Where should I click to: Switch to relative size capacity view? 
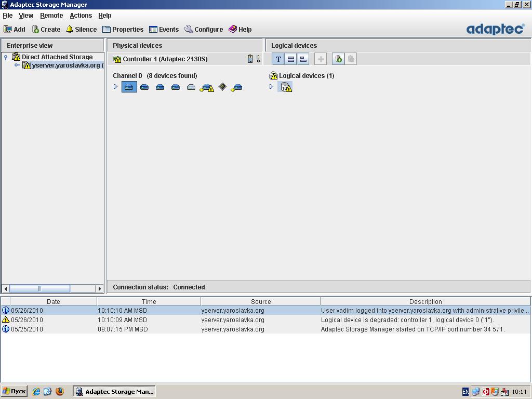point(303,59)
